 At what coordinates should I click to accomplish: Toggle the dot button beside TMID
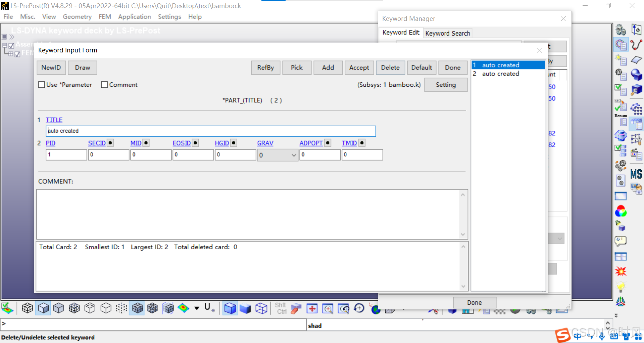[x=362, y=143]
